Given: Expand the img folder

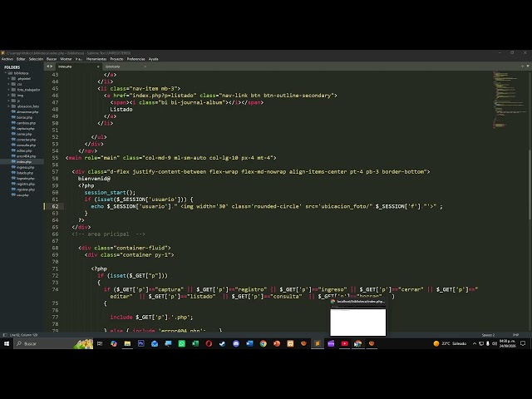Looking at the screenshot, I should pos(9,96).
